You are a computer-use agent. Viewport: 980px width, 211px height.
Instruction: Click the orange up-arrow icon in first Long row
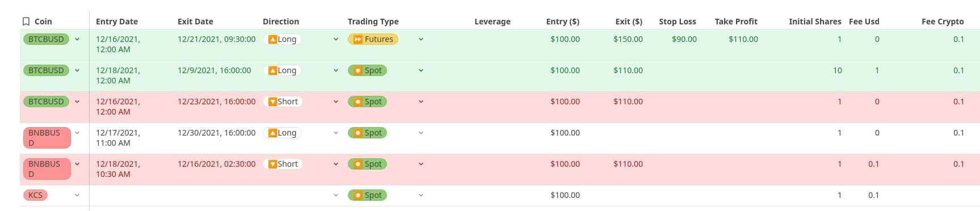click(272, 39)
